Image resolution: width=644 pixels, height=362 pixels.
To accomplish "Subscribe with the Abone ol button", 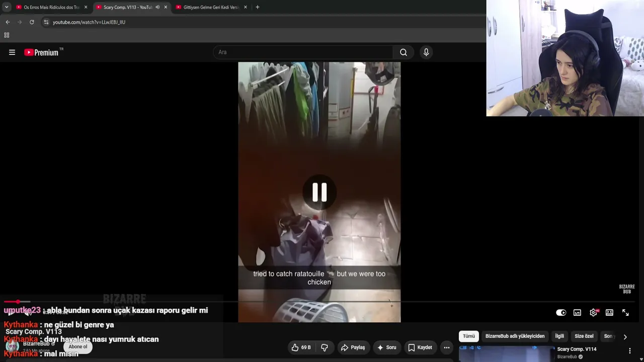I will (78, 347).
